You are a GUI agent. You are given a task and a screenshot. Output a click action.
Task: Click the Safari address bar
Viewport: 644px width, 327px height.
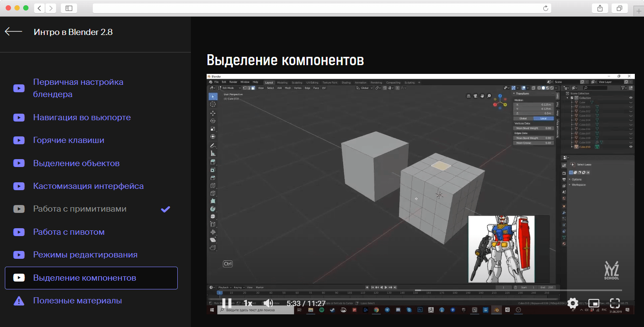click(322, 8)
